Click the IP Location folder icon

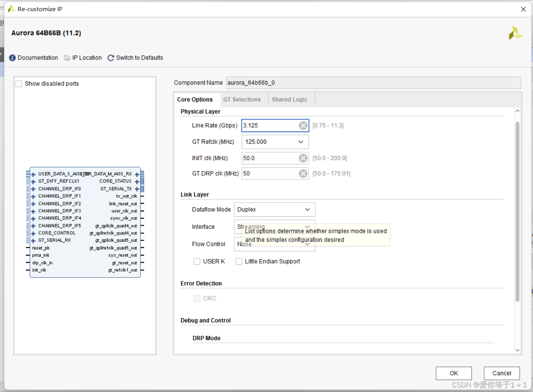tap(67, 58)
